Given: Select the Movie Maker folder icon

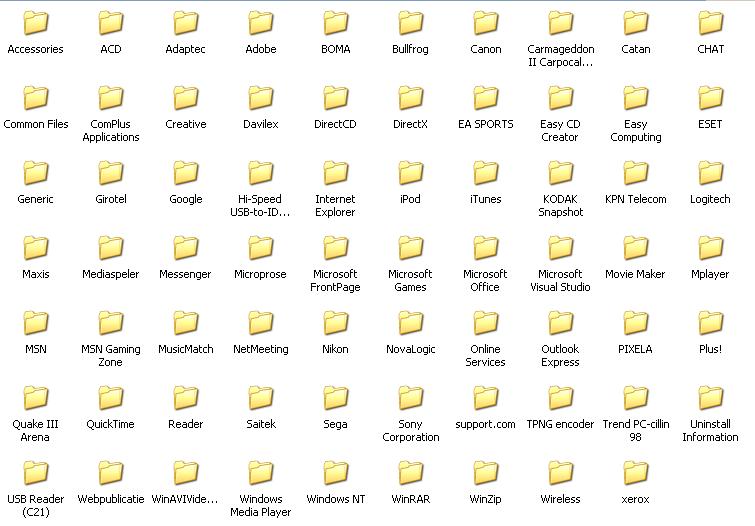Looking at the screenshot, I should click(637, 248).
